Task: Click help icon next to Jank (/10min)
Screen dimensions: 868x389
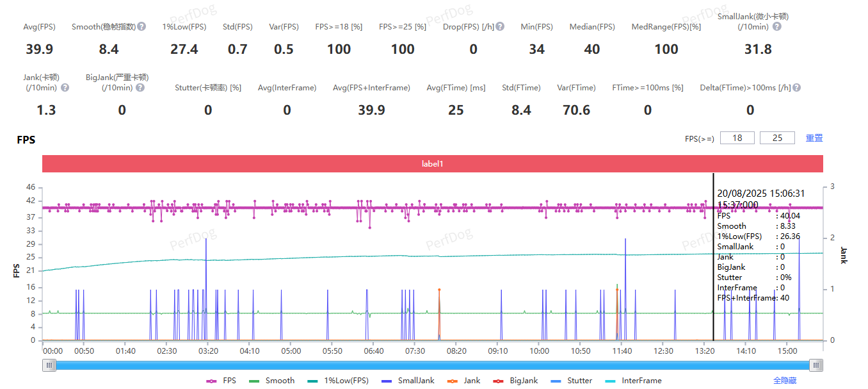Action: (x=65, y=88)
